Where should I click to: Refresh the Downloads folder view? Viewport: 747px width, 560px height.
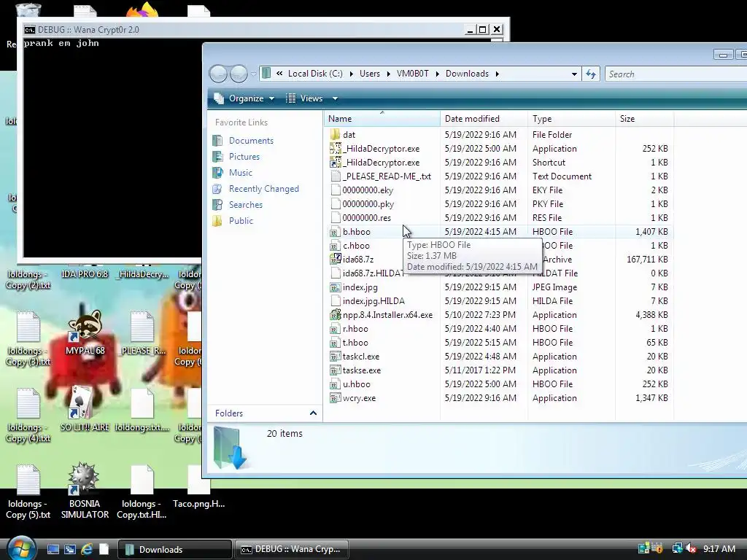pyautogui.click(x=591, y=74)
